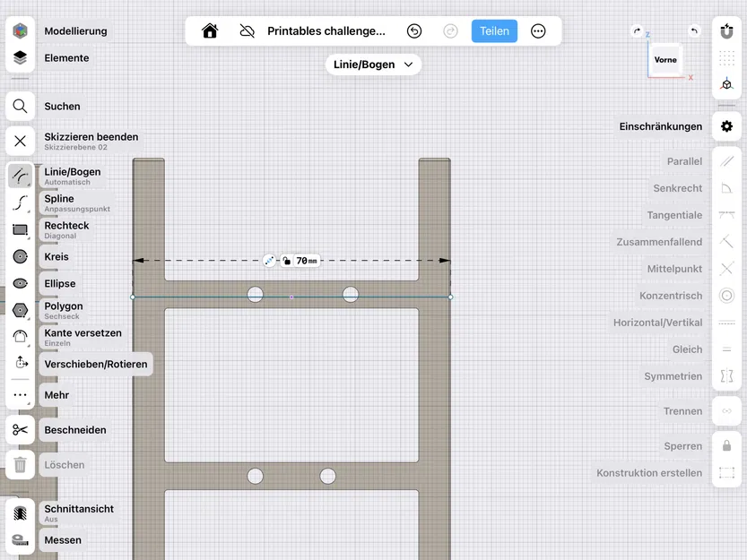Toggle the Schnittansicht icon
The width and height of the screenshot is (747, 560).
(20, 513)
